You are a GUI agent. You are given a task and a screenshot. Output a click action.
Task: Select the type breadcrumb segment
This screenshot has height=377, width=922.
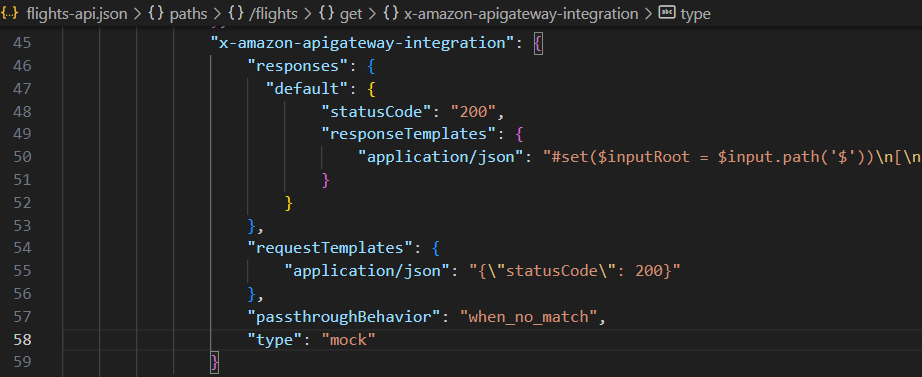pyautogui.click(x=696, y=14)
